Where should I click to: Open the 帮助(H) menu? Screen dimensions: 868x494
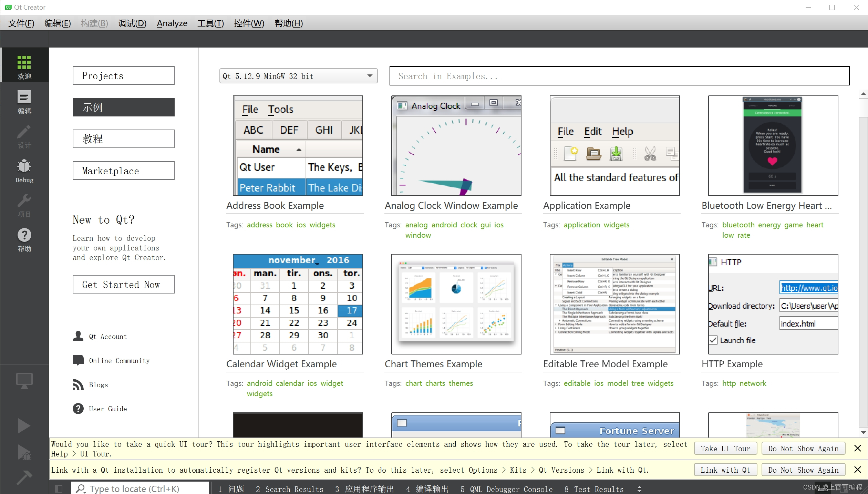(x=289, y=23)
